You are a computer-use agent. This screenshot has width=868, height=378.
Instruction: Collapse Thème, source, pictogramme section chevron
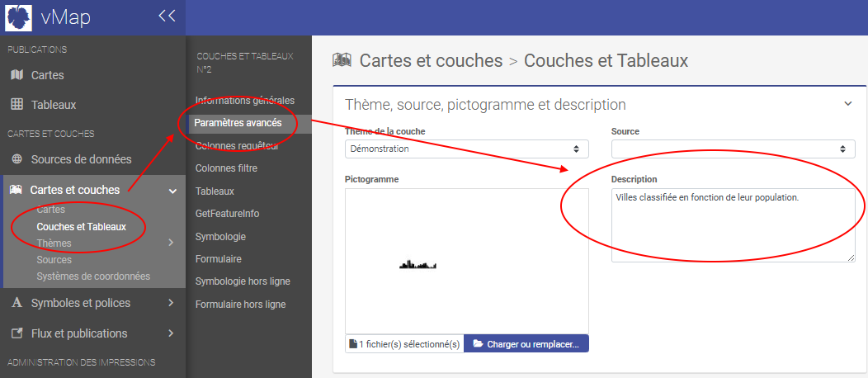[848, 103]
